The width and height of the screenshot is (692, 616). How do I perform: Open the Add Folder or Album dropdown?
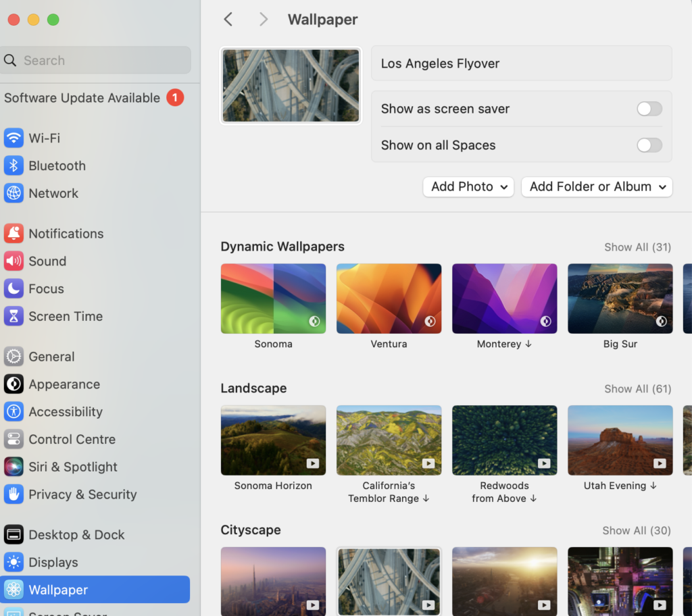(x=596, y=186)
